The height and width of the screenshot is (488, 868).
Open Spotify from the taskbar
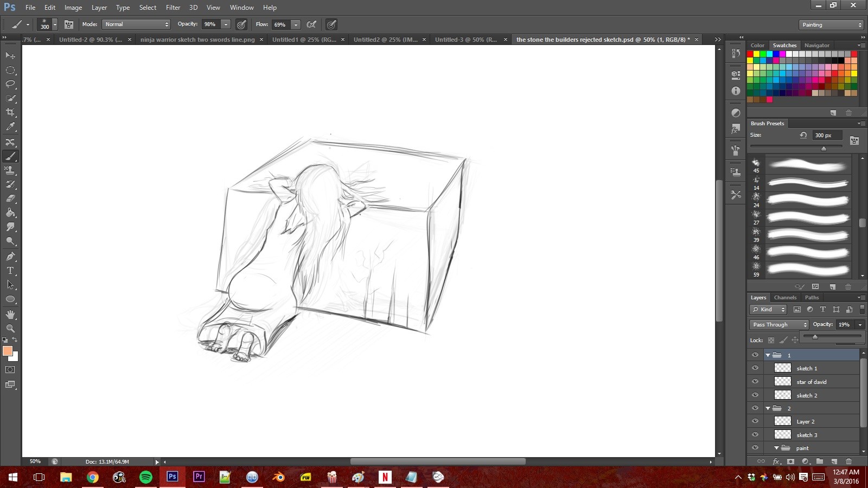coord(145,477)
